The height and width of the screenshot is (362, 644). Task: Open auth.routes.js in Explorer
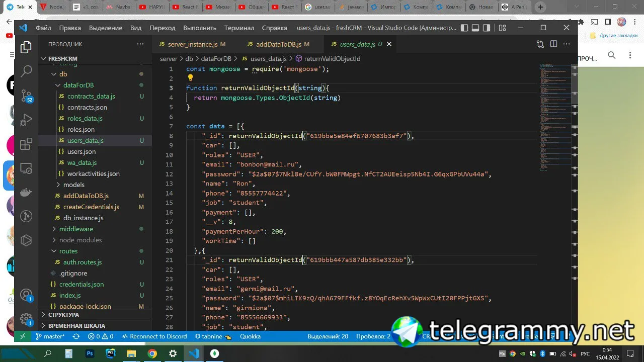83,262
